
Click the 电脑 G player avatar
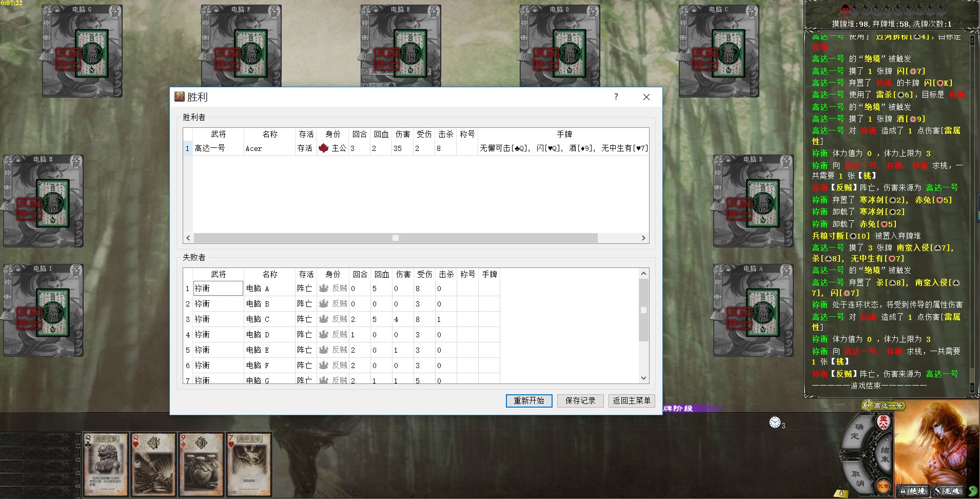pyautogui.click(x=82, y=51)
